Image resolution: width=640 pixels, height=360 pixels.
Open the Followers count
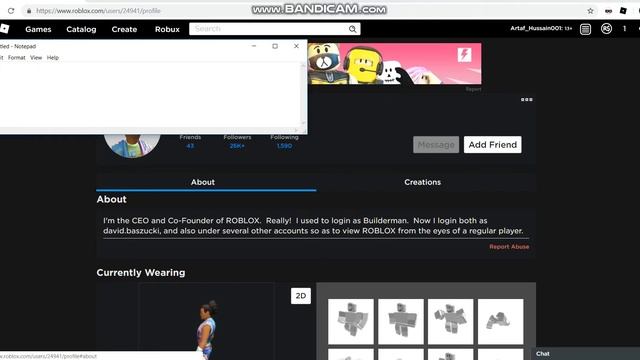tap(237, 146)
